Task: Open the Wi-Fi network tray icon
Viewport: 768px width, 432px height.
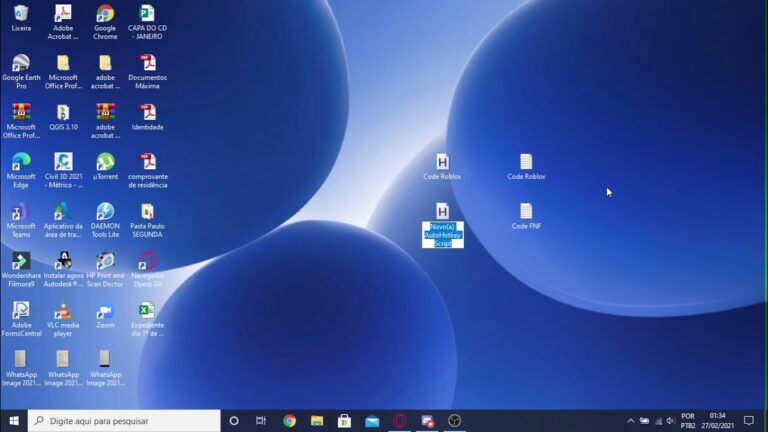Action: (x=658, y=421)
